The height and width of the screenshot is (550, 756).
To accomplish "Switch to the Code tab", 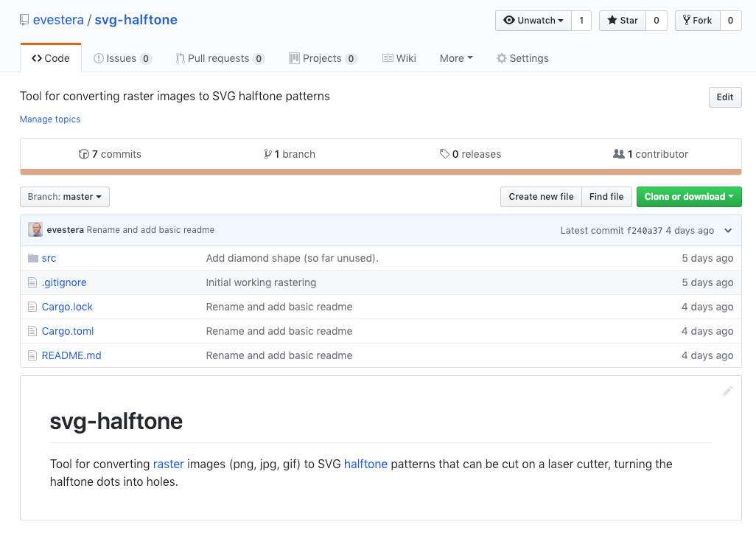I will coord(51,58).
